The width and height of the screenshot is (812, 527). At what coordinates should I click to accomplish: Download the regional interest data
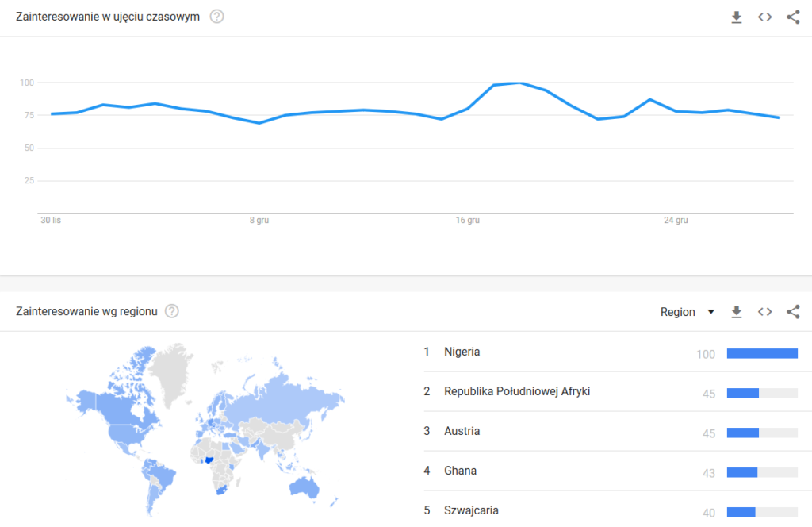tap(736, 312)
